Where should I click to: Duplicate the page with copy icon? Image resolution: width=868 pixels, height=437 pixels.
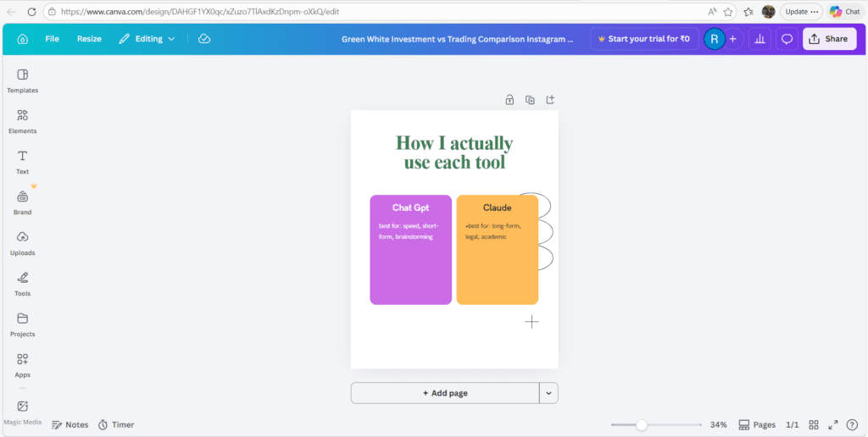pyautogui.click(x=530, y=100)
